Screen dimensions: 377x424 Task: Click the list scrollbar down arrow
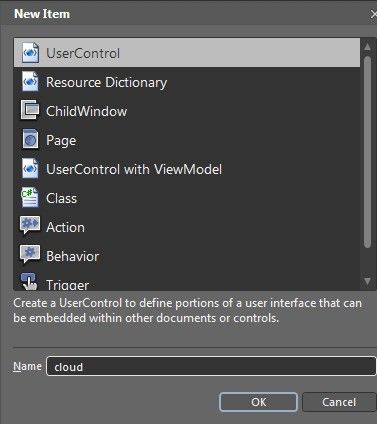pyautogui.click(x=367, y=281)
